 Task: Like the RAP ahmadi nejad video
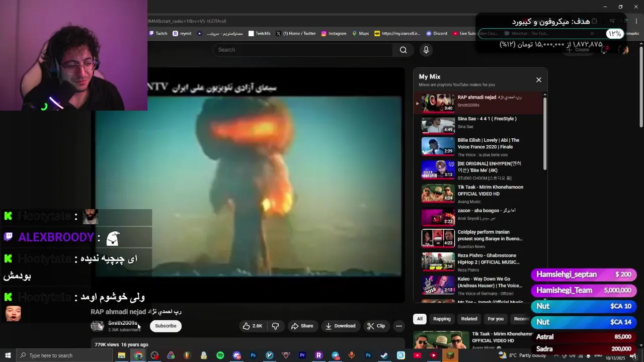tap(253, 326)
